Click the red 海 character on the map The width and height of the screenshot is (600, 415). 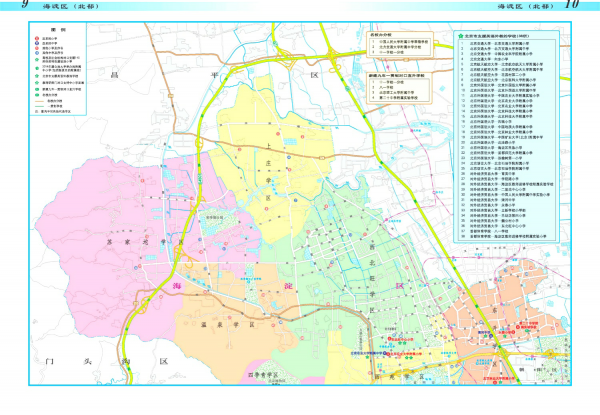[x=181, y=287]
